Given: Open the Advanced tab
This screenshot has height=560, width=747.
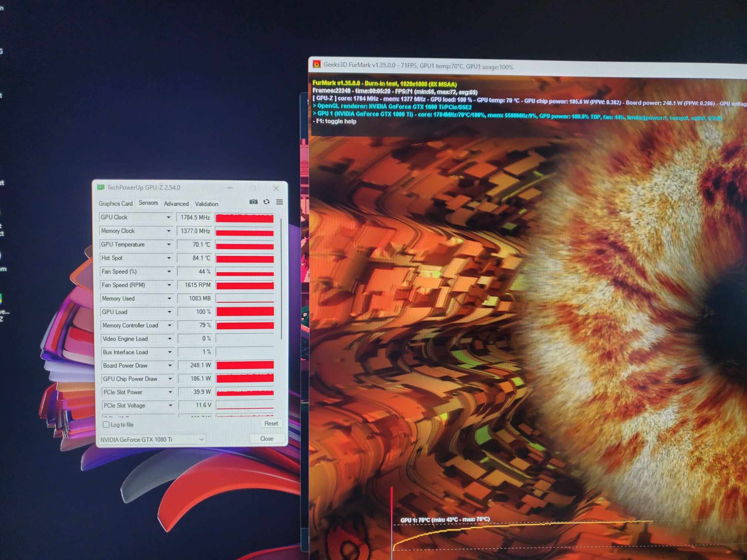Looking at the screenshot, I should click(x=176, y=204).
